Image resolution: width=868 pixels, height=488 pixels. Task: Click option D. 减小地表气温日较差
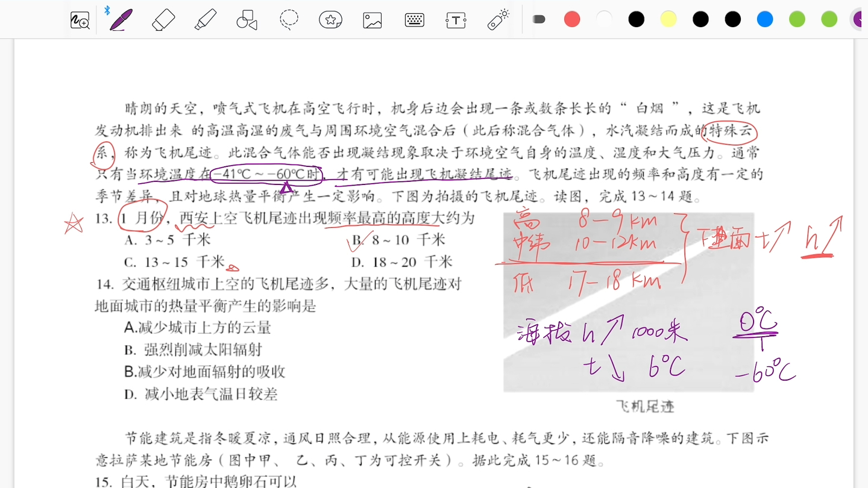click(x=201, y=395)
